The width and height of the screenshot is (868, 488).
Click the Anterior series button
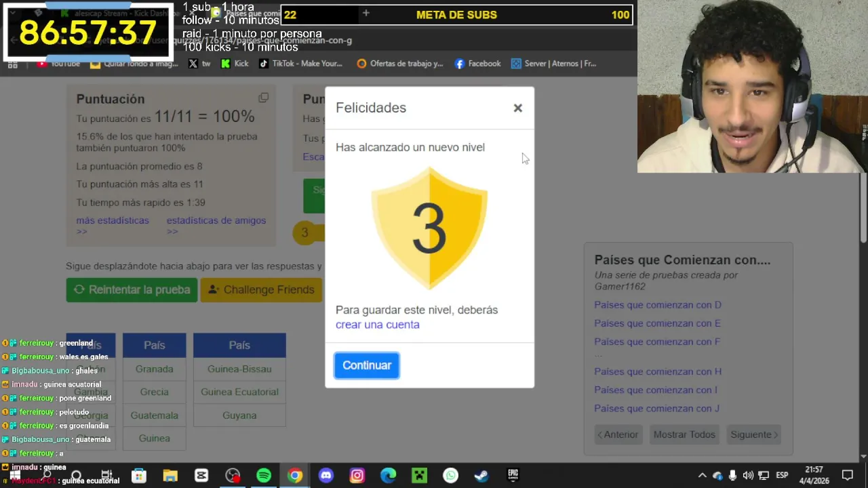[x=618, y=434]
